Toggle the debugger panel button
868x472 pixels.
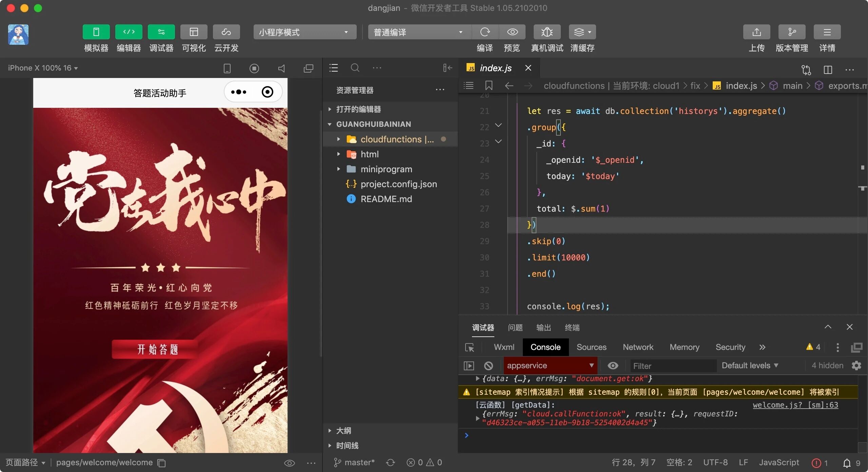coord(161,32)
